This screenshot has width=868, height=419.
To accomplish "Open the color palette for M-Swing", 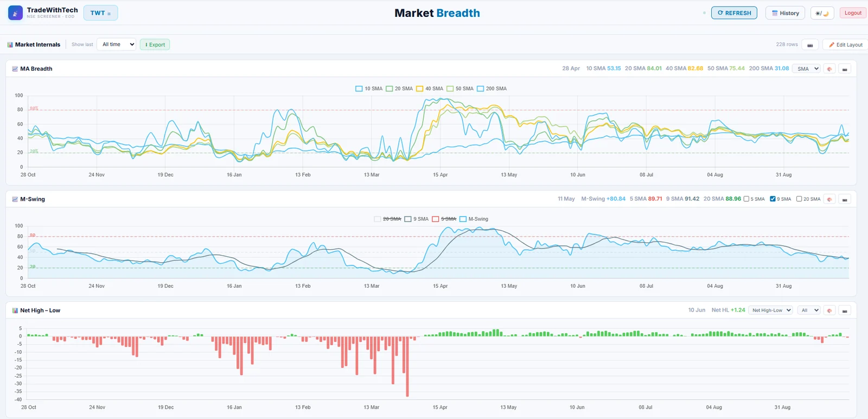I will click(829, 199).
